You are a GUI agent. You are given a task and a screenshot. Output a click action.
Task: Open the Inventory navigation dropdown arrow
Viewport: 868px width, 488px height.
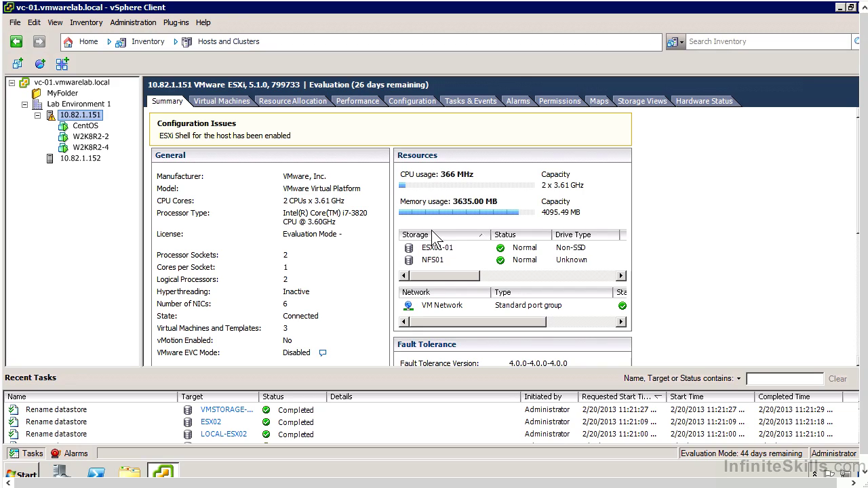[x=176, y=42]
